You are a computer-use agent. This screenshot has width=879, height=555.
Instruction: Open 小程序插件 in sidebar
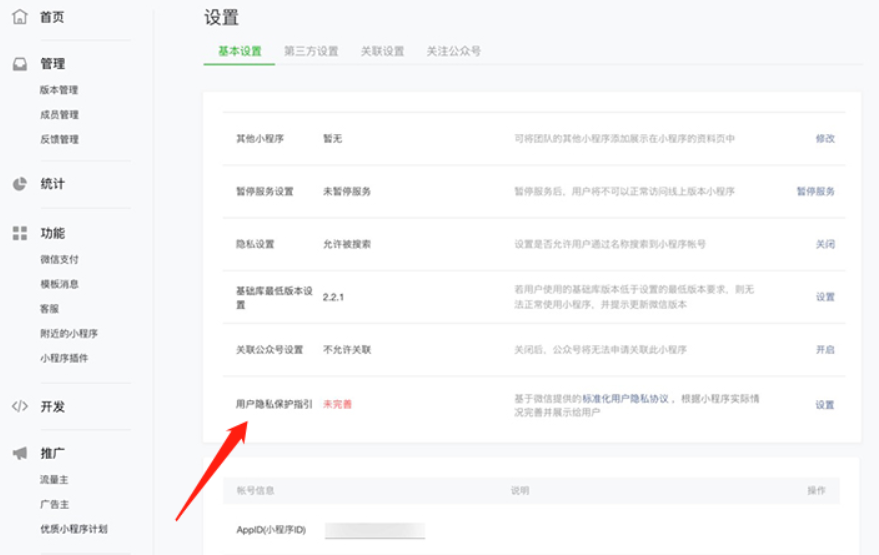point(64,358)
